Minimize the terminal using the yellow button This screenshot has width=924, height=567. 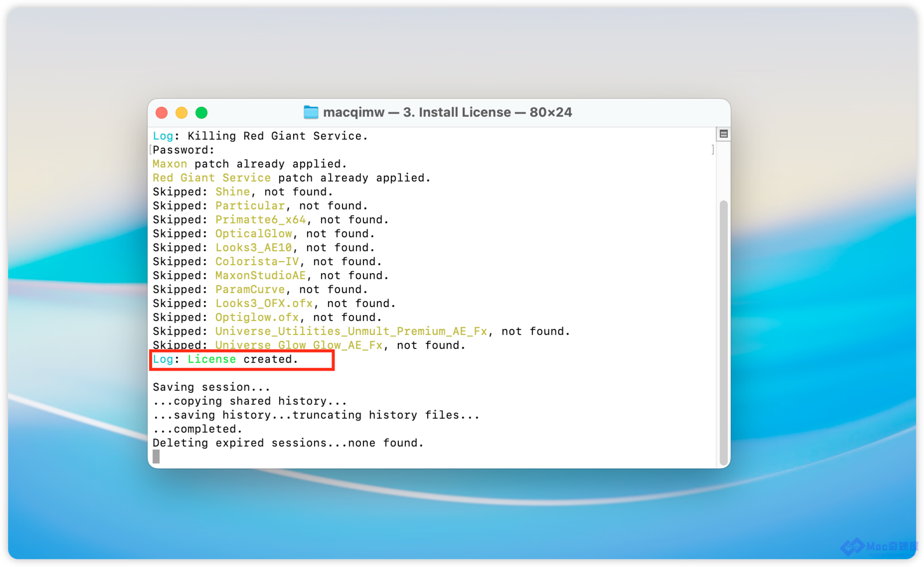click(182, 113)
